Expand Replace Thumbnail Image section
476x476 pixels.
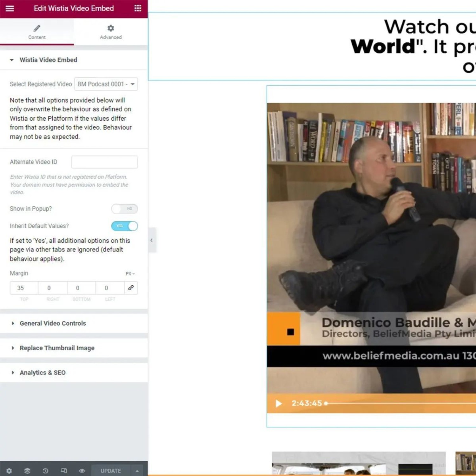point(57,348)
